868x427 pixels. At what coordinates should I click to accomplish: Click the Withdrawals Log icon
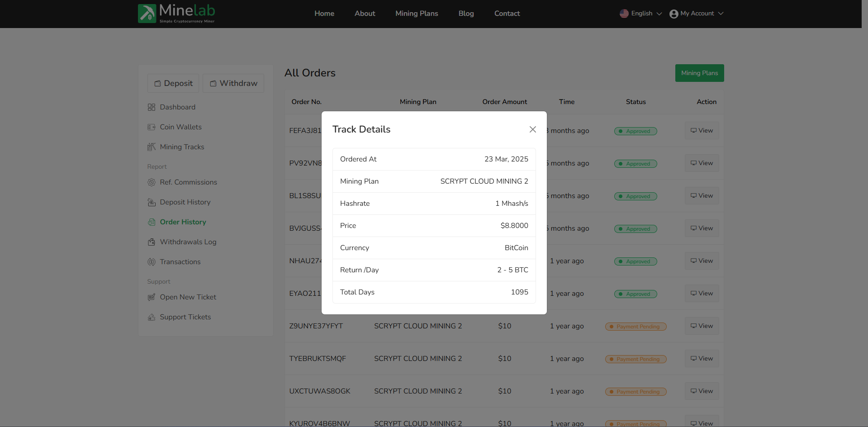pos(152,242)
